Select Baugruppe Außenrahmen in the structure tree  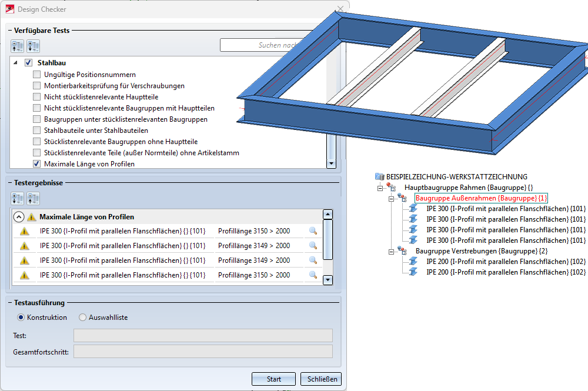click(x=480, y=198)
